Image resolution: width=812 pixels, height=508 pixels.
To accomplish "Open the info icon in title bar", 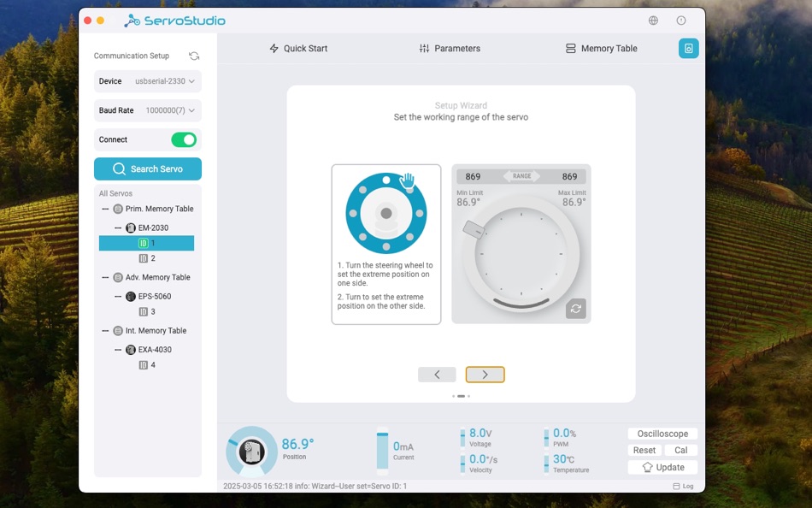I will coord(681,21).
